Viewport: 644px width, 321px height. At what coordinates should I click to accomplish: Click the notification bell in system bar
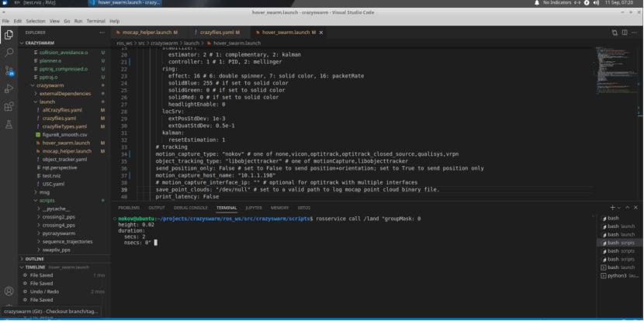click(537, 3)
